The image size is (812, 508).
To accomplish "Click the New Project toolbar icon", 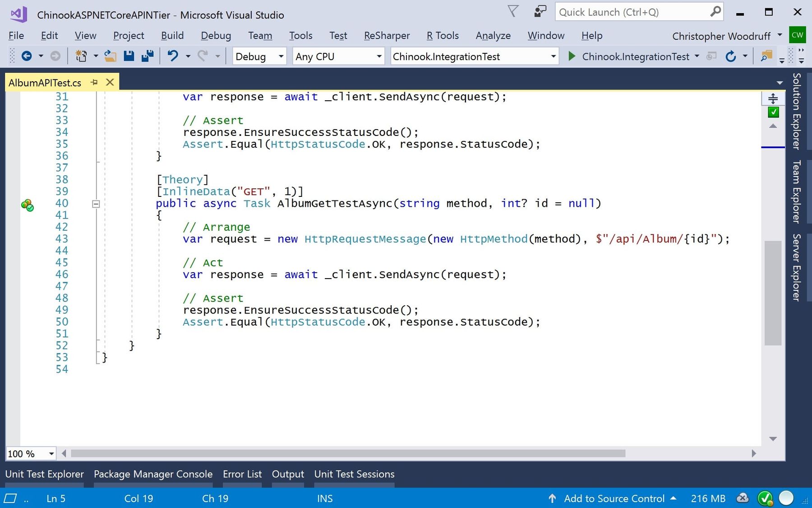I will pos(80,56).
